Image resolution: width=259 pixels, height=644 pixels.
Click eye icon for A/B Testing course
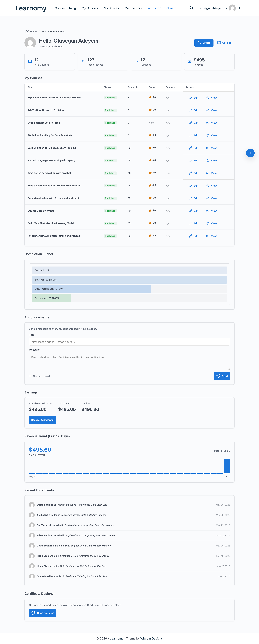click(x=208, y=110)
